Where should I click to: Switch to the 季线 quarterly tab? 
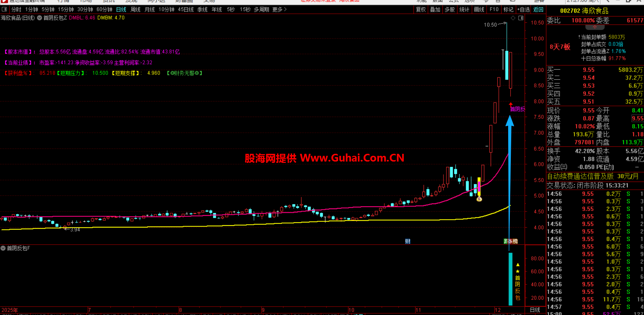point(202,9)
